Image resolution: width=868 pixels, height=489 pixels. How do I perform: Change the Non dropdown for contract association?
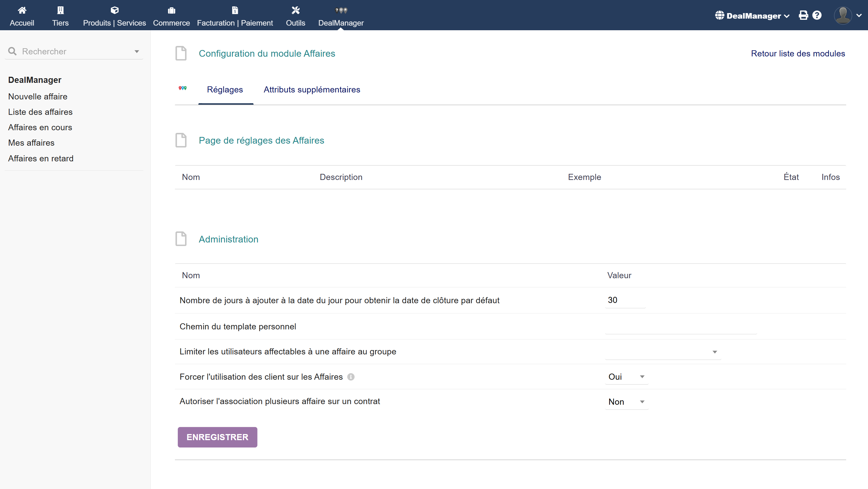[x=626, y=402]
